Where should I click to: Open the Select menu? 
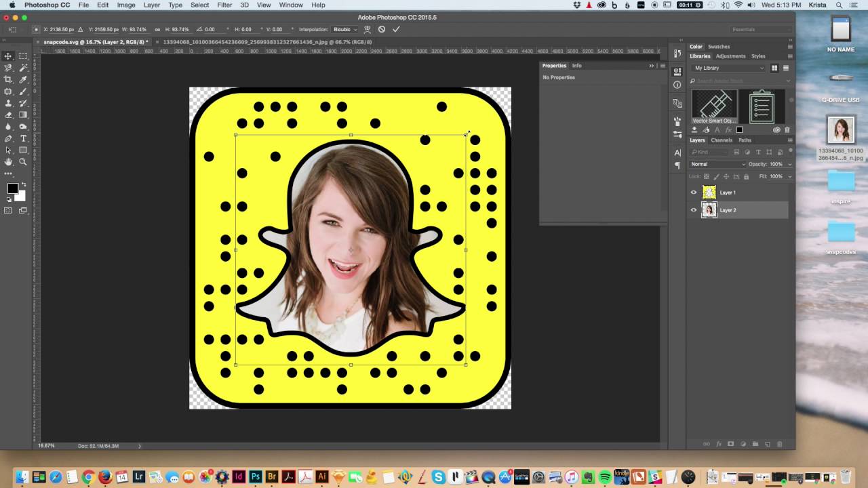(199, 5)
